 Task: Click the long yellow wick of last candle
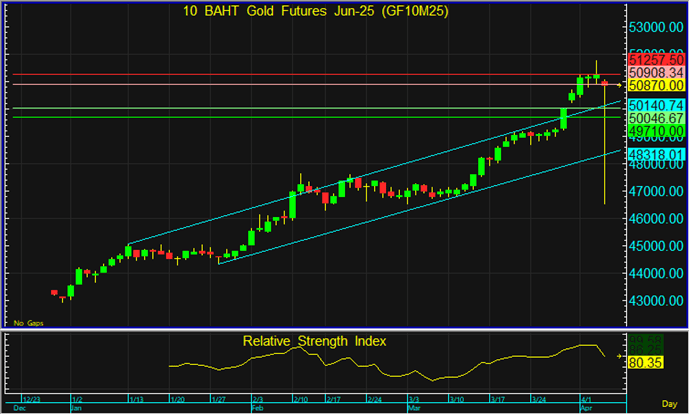tap(607, 150)
